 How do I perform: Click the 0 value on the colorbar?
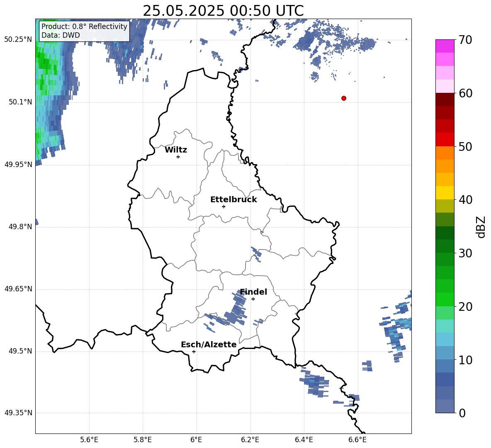point(462,413)
